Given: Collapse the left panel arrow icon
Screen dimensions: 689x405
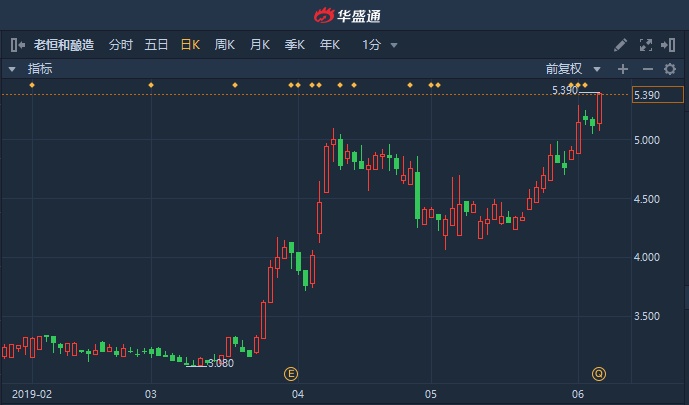Looking at the screenshot, I should [x=18, y=45].
